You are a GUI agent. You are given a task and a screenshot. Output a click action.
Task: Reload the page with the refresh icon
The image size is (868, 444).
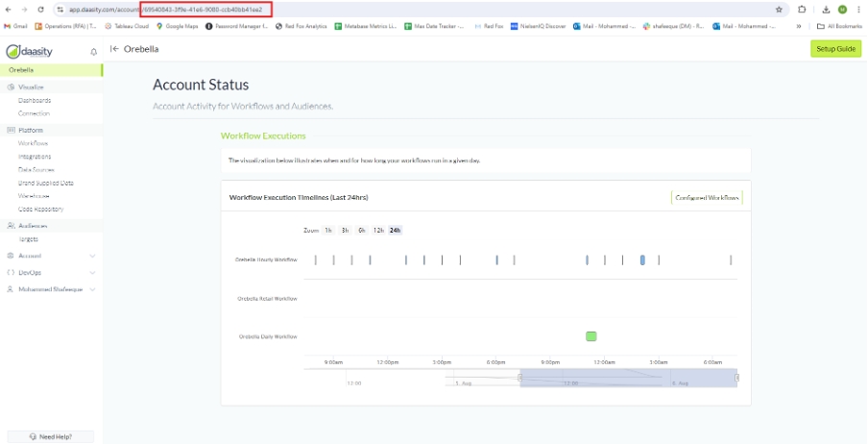click(x=40, y=10)
